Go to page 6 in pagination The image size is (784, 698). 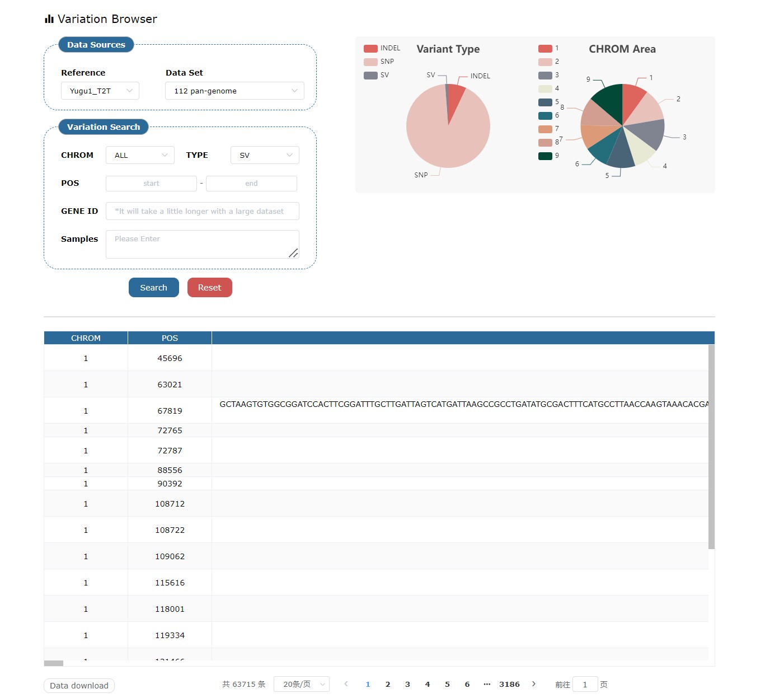click(x=467, y=684)
